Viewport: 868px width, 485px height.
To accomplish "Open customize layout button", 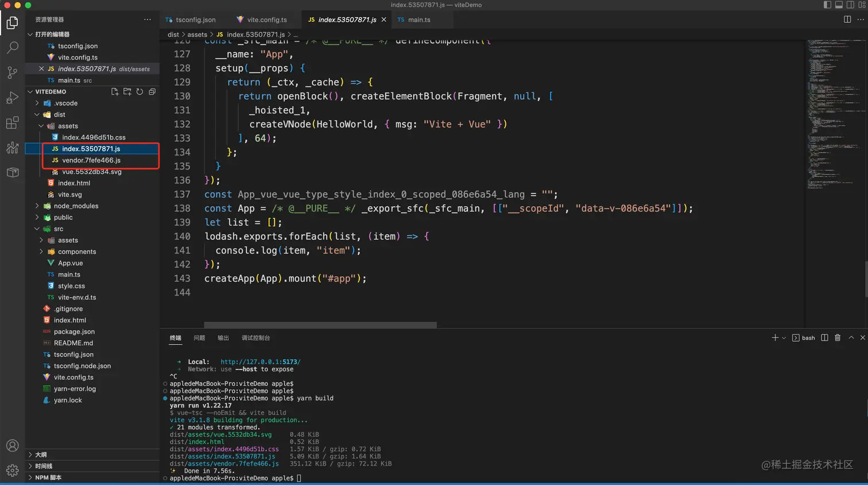I will 862,5.
